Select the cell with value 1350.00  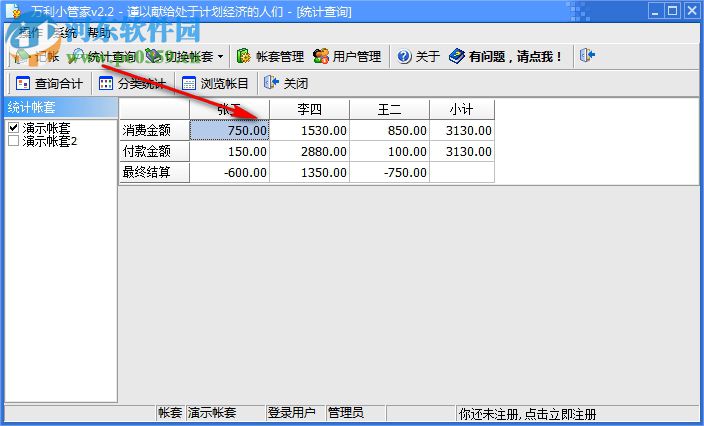(x=309, y=172)
